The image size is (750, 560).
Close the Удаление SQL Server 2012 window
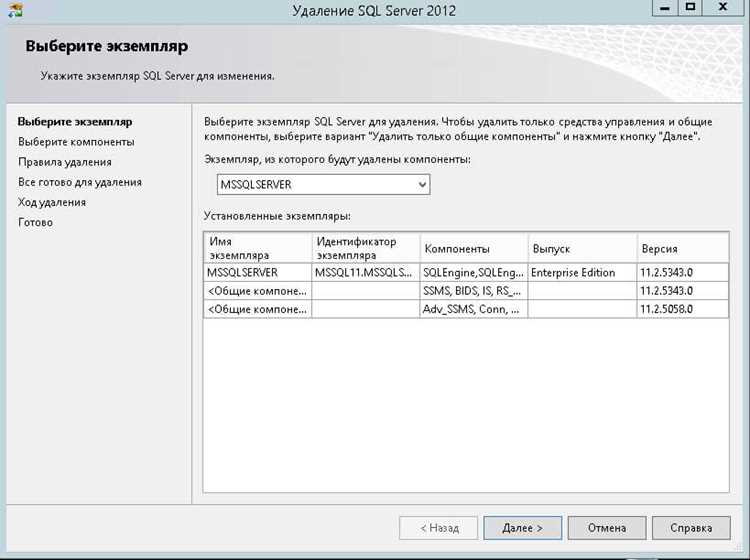coord(723,7)
